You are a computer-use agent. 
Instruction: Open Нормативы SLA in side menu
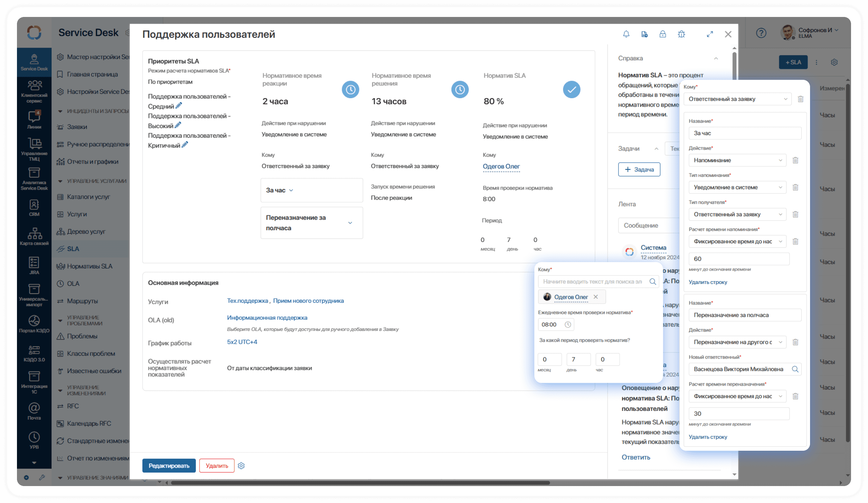click(89, 266)
